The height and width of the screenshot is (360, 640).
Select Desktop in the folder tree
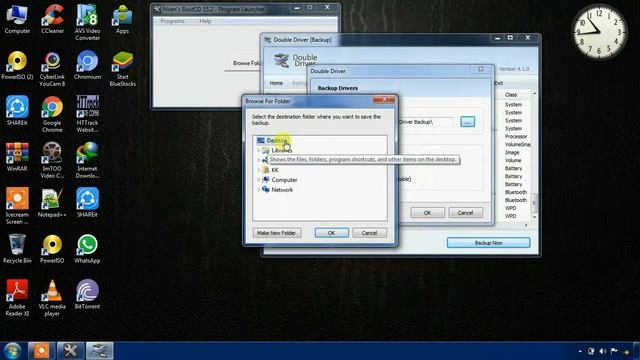point(277,140)
